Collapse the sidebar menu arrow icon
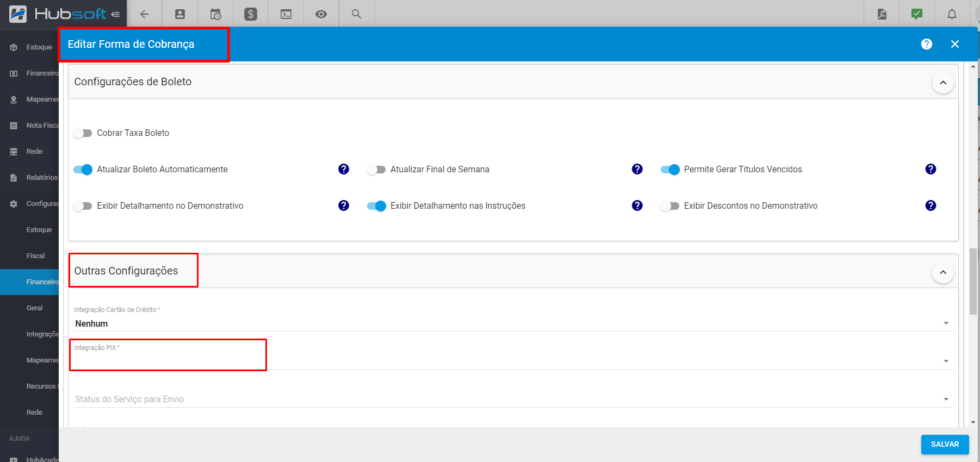Image resolution: width=980 pixels, height=462 pixels. coord(115,14)
